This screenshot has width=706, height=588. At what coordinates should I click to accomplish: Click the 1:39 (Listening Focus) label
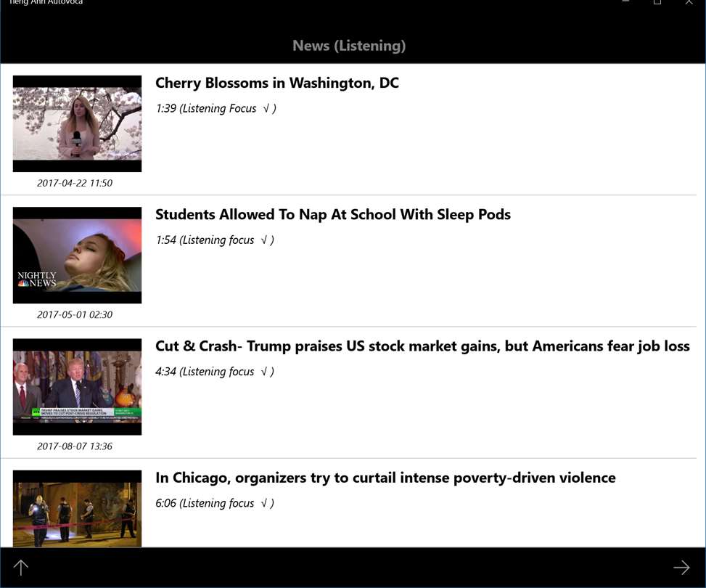coord(216,109)
